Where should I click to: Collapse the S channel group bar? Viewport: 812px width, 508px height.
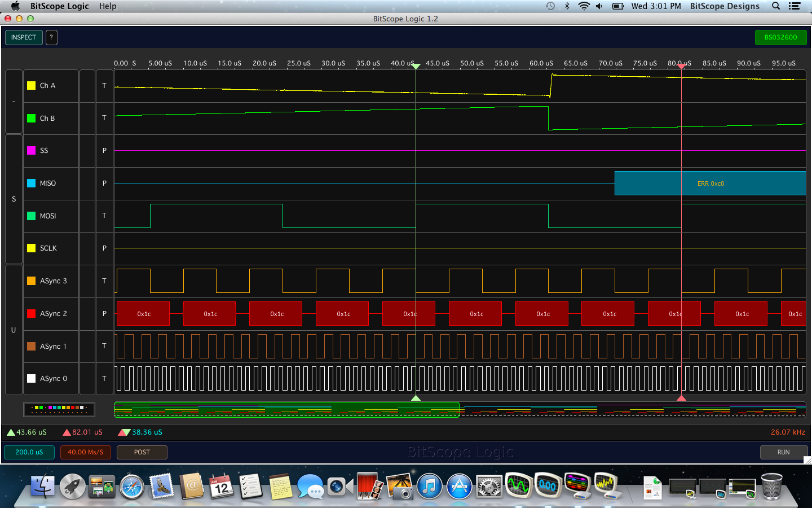point(14,199)
